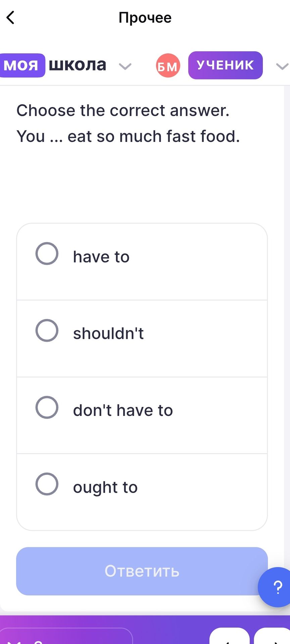Click the "don't have to" answer text
Viewport: 290px width, 644px height.
[x=123, y=410]
